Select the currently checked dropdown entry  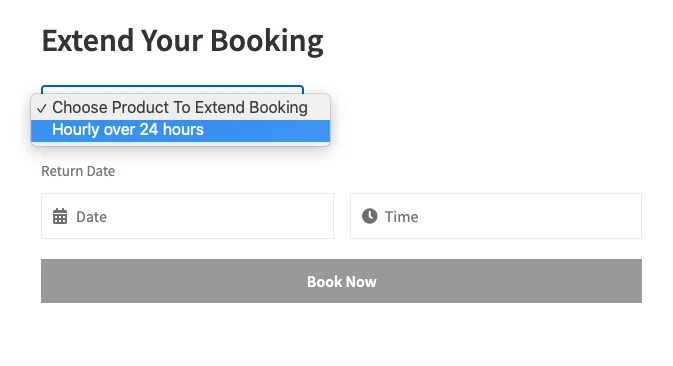pos(180,107)
